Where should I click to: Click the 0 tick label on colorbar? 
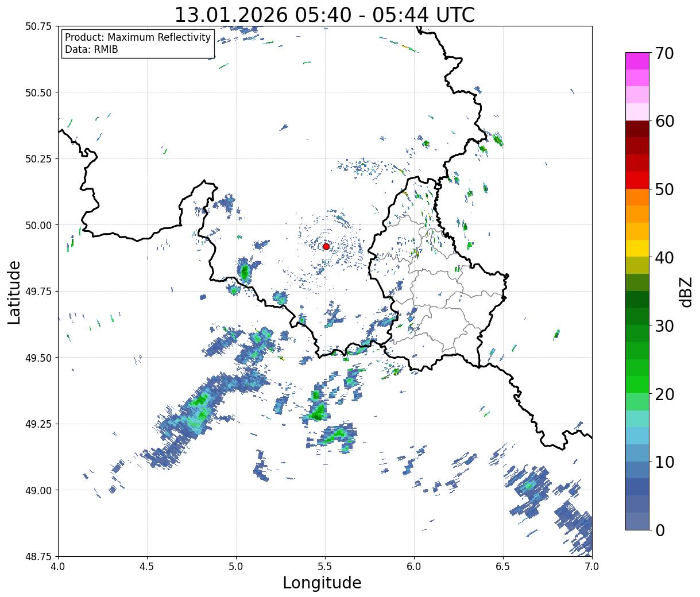click(660, 530)
